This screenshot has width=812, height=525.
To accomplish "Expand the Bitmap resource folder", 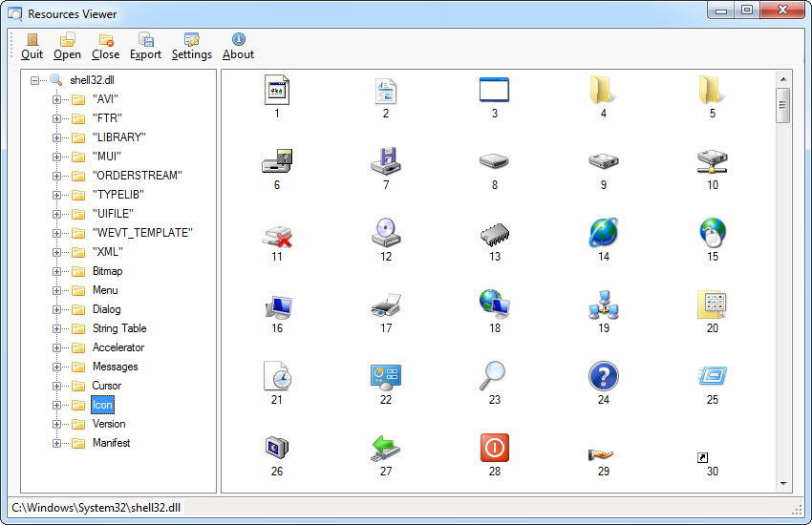I will (x=56, y=271).
